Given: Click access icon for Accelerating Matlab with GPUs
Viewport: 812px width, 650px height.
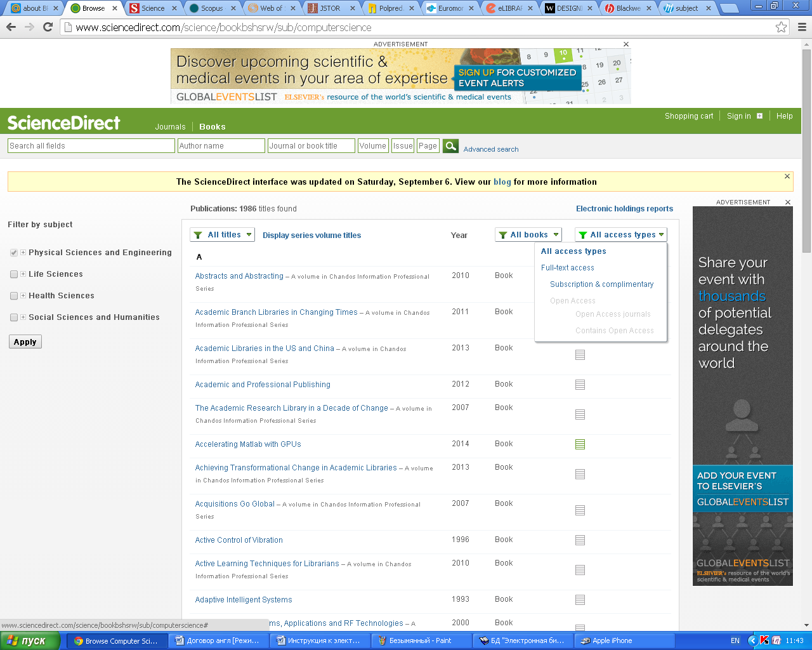Looking at the screenshot, I should tap(580, 444).
